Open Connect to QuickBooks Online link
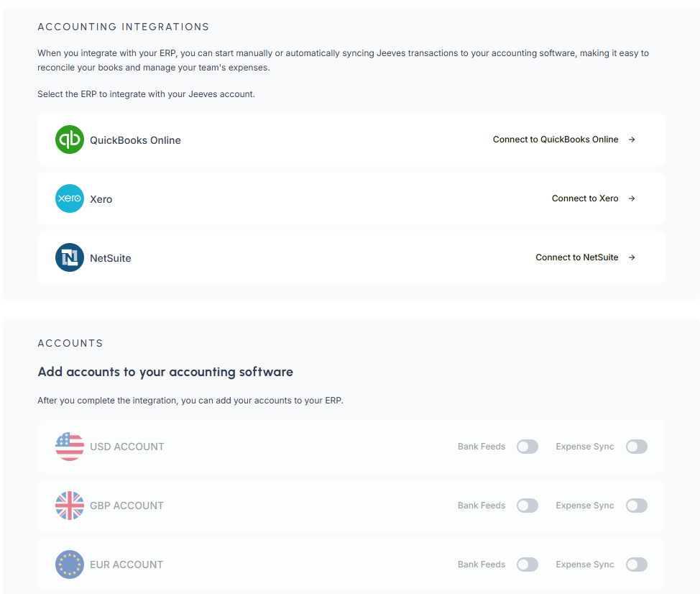The image size is (700, 594). point(554,140)
